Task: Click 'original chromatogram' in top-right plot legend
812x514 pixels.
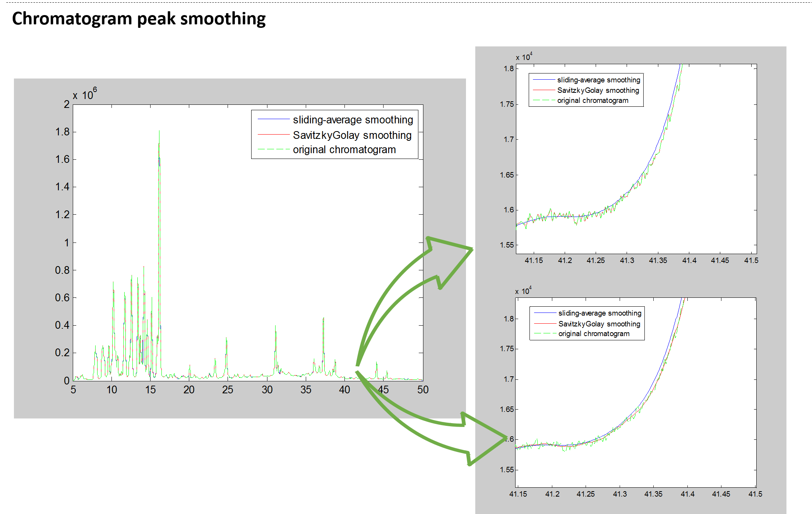Action: [x=593, y=101]
